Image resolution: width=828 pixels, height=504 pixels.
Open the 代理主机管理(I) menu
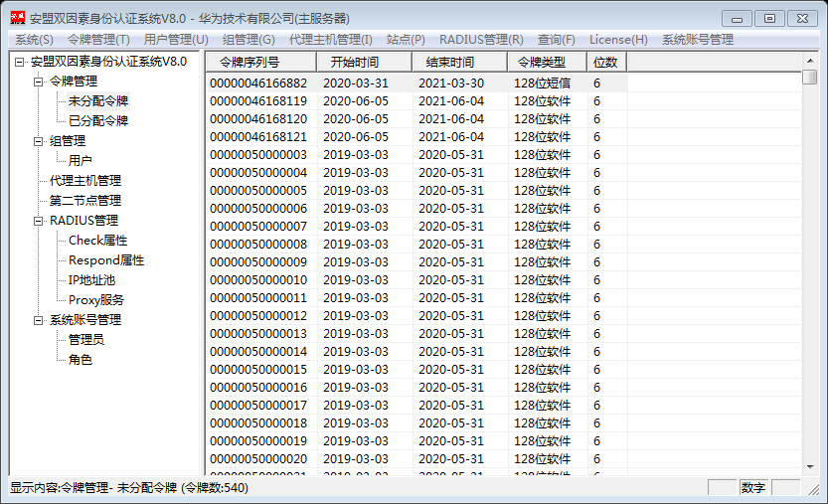click(x=331, y=40)
